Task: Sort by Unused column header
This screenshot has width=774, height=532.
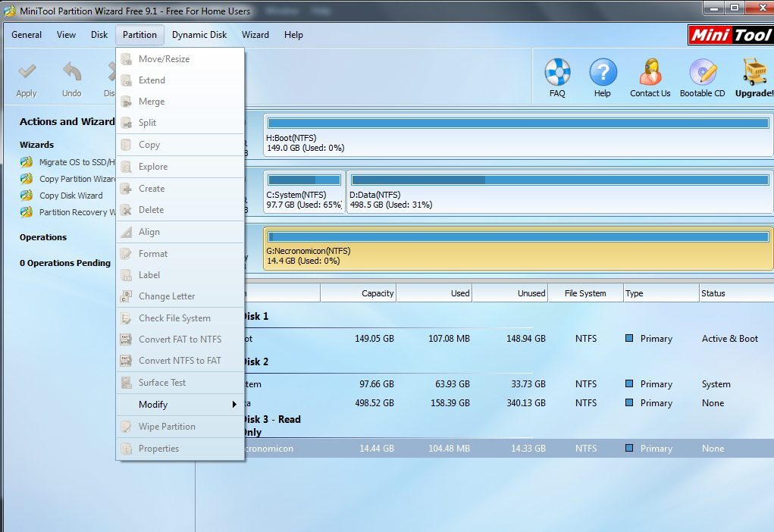Action: (510, 293)
